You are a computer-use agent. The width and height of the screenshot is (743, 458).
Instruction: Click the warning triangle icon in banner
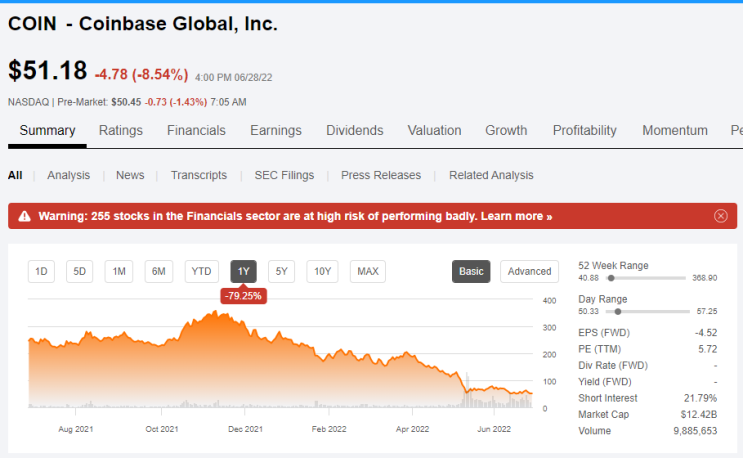24,216
